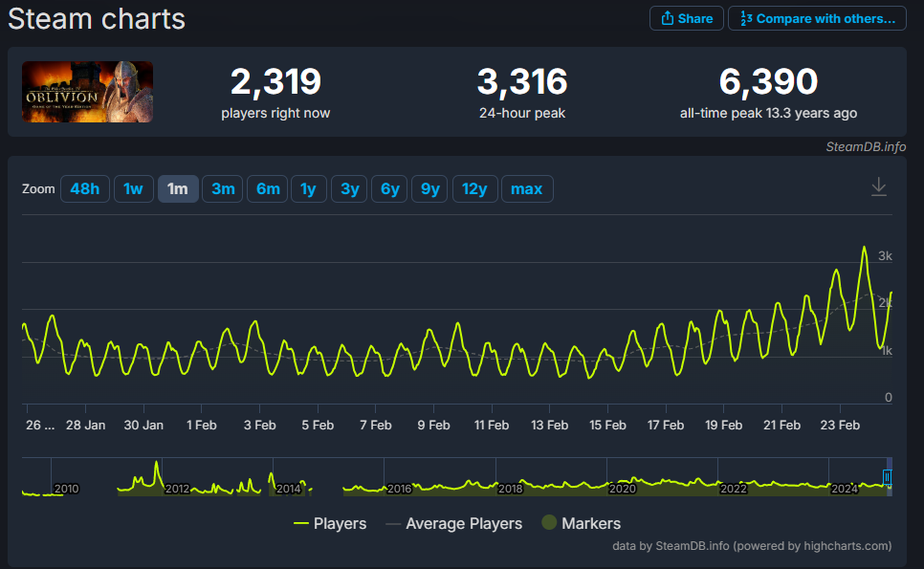Choose the 3y zoom range
924x569 pixels.
(349, 189)
